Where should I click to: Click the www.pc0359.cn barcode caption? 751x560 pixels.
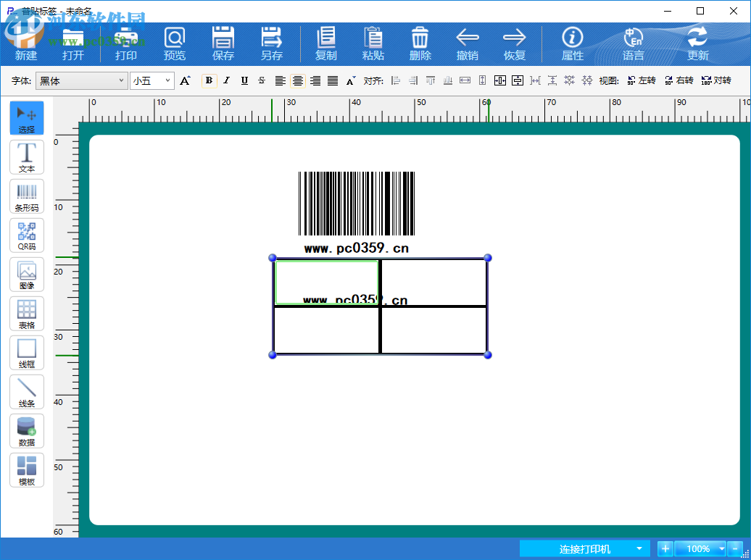pyautogui.click(x=357, y=248)
